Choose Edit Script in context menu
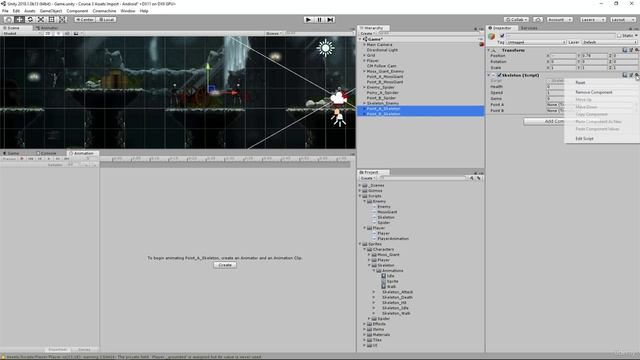Image resolution: width=640 pixels, height=360 pixels. coord(584,139)
